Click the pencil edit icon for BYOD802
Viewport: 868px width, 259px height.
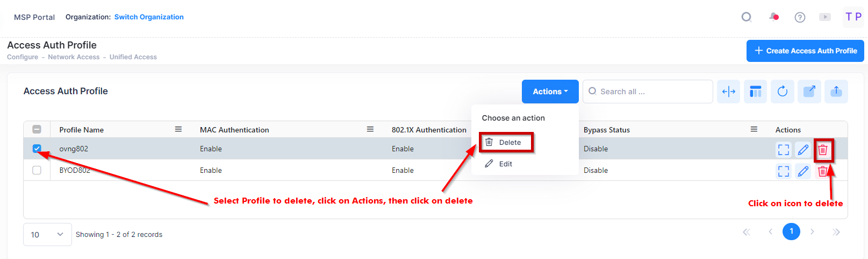coord(803,171)
